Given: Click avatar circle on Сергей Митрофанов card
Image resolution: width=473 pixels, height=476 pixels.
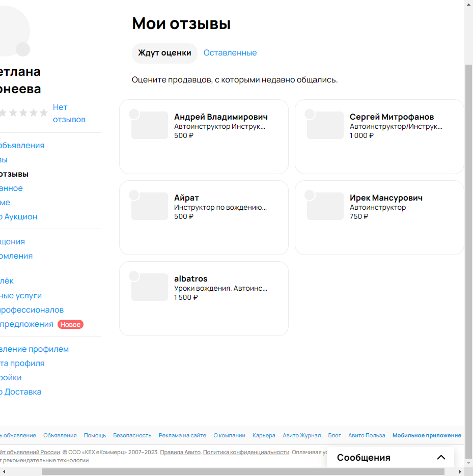Looking at the screenshot, I should coord(310,114).
